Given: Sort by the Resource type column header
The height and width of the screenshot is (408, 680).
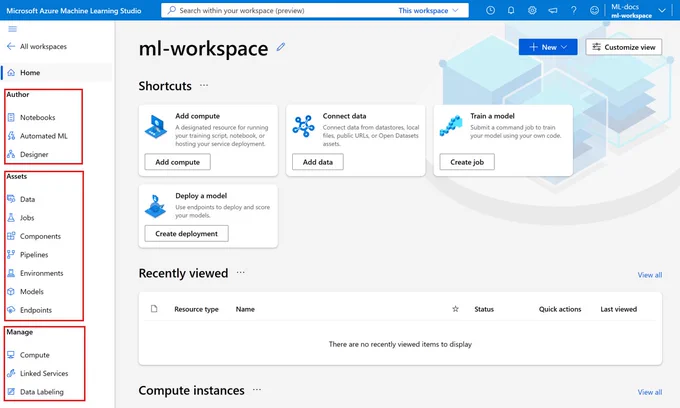Looking at the screenshot, I should [x=196, y=309].
